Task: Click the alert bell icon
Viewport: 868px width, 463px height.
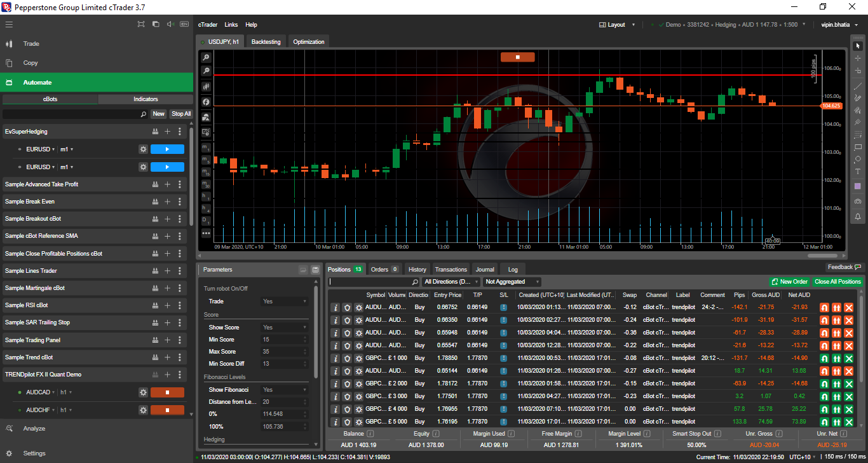Action: point(858,217)
